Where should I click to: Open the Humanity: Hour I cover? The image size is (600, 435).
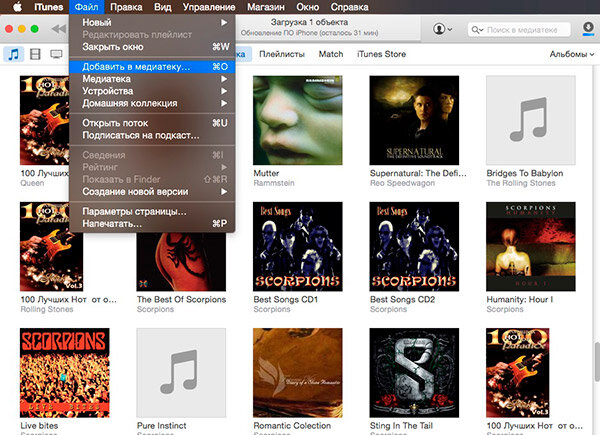click(x=531, y=246)
